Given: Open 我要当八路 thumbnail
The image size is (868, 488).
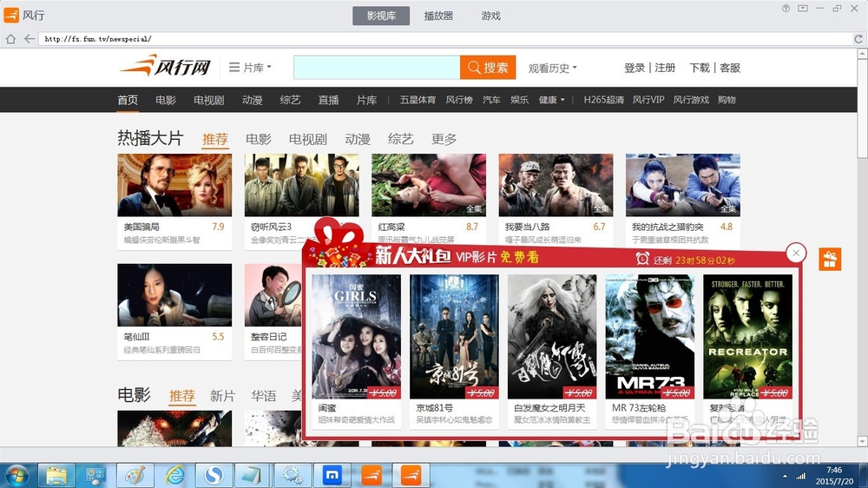Looking at the screenshot, I should (556, 185).
